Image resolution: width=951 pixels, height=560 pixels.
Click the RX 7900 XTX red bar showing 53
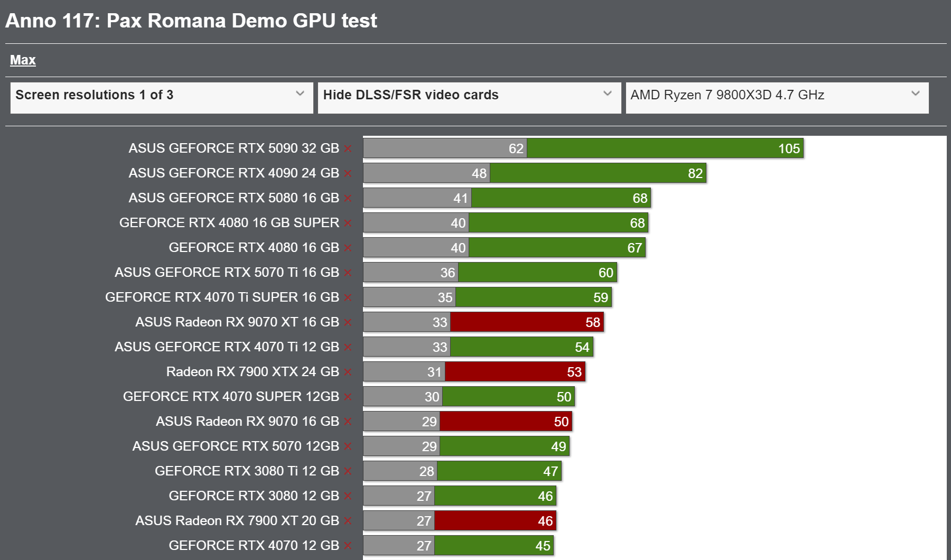515,372
